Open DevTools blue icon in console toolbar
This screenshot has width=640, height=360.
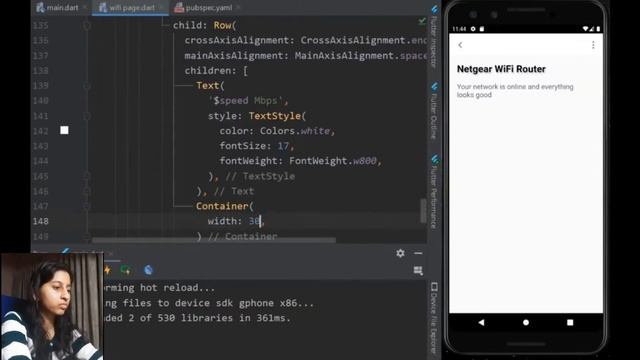(x=148, y=270)
